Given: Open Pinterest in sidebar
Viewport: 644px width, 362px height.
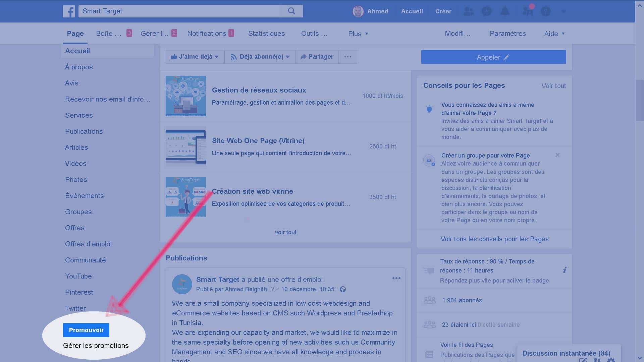Looking at the screenshot, I should coord(79,292).
